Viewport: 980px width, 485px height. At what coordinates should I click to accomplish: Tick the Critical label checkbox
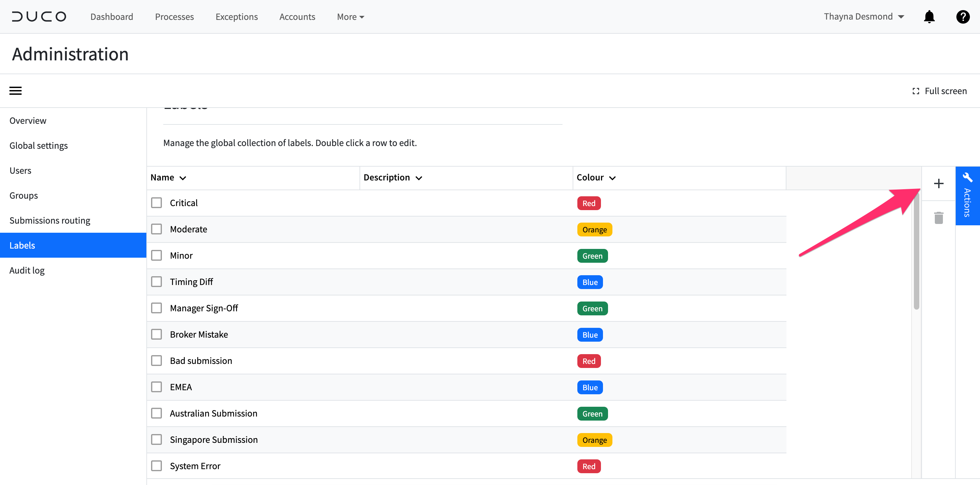click(156, 203)
